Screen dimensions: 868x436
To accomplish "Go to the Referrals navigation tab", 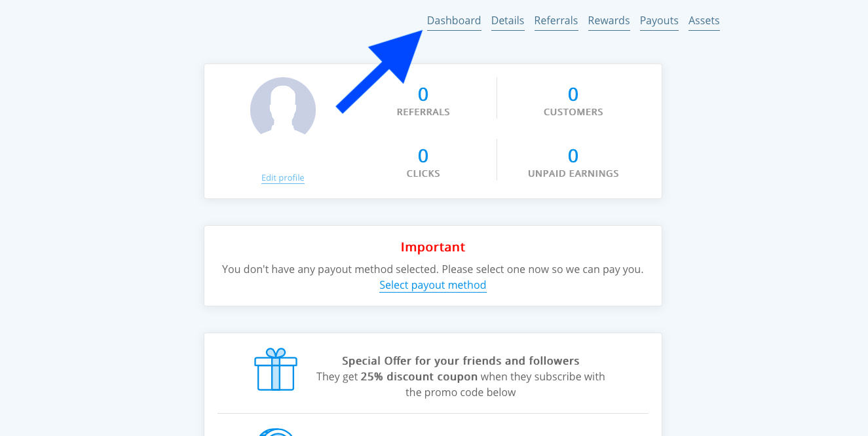I will [x=556, y=21].
